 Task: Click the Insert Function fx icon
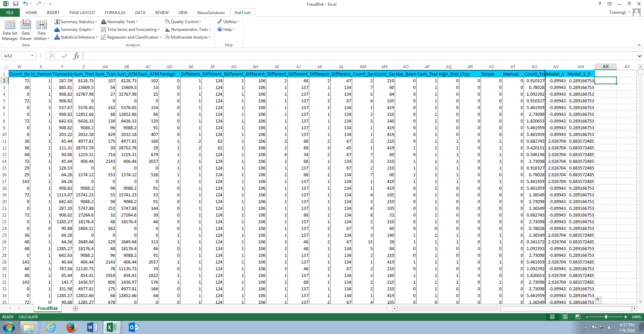[76, 56]
